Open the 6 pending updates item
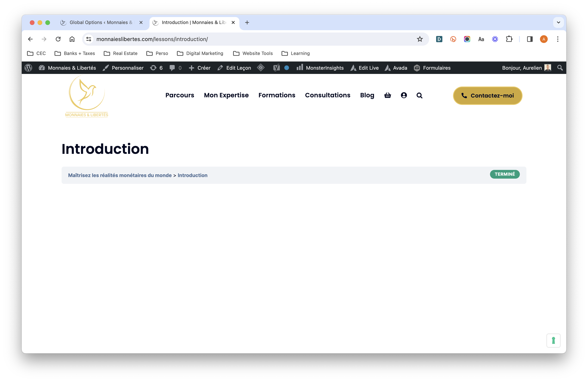The image size is (588, 382). point(156,68)
